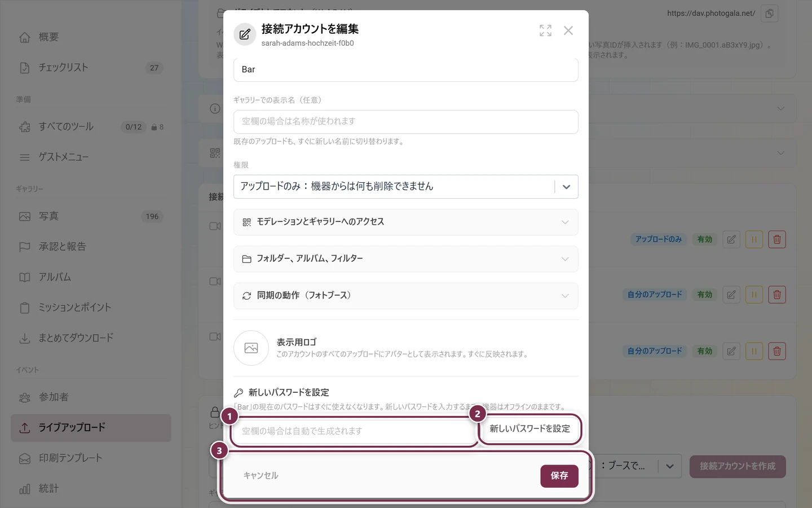Click the 新しいパスワードを設定 button
Viewport: 812px width, 508px height.
(x=530, y=429)
